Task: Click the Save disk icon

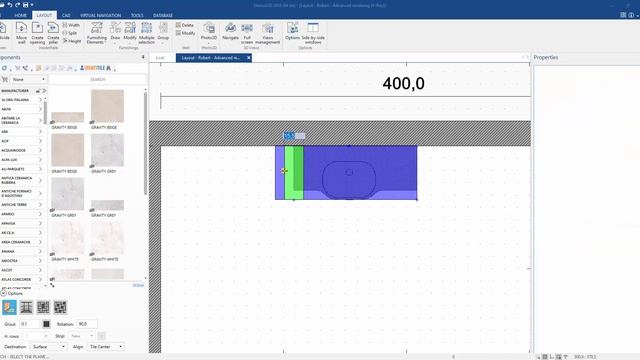Action: [x=25, y=5]
